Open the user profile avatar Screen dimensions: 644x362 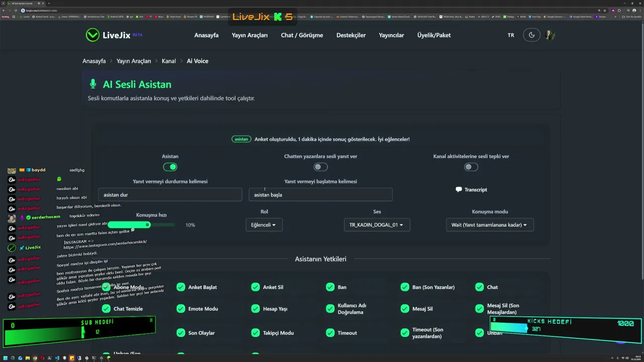[x=549, y=35]
